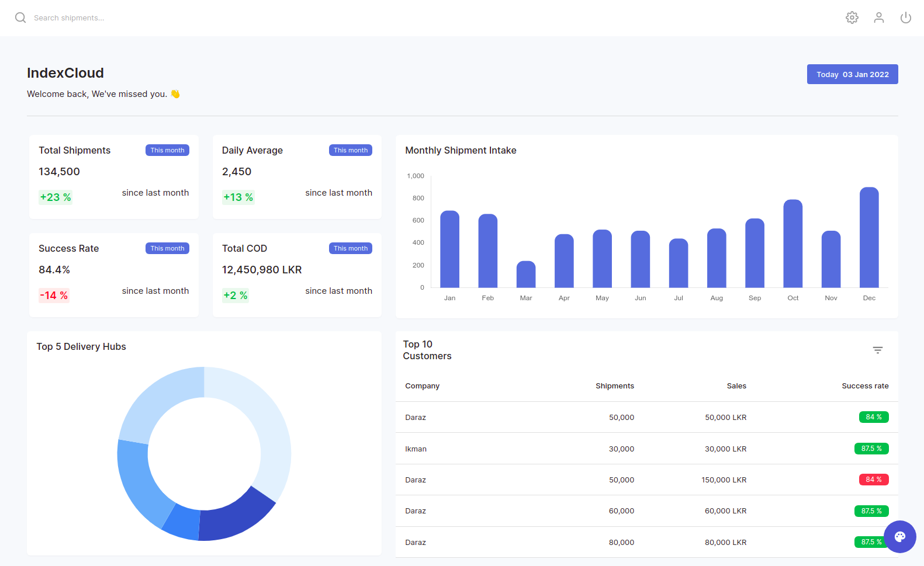Click the search magnifier icon
Image resolution: width=924 pixels, height=566 pixels.
click(20, 18)
